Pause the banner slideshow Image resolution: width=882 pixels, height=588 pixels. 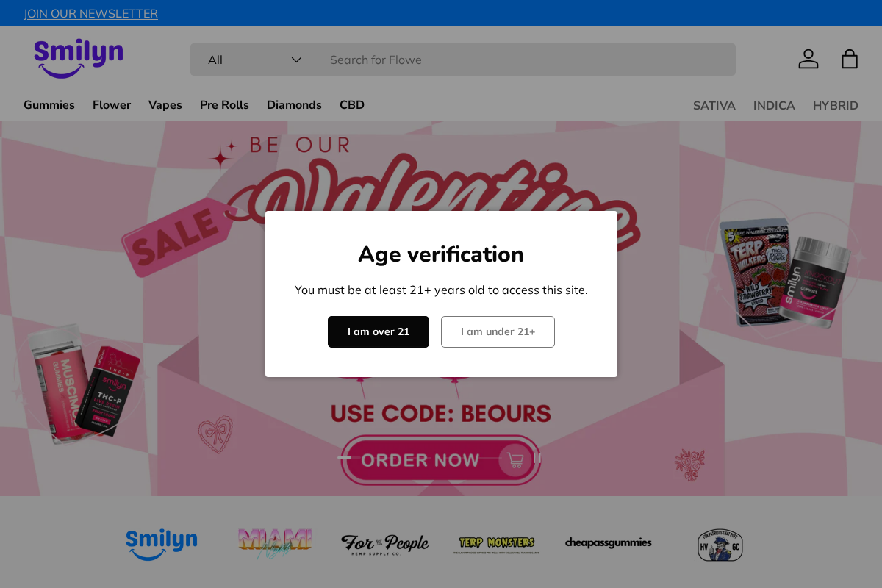[537, 458]
